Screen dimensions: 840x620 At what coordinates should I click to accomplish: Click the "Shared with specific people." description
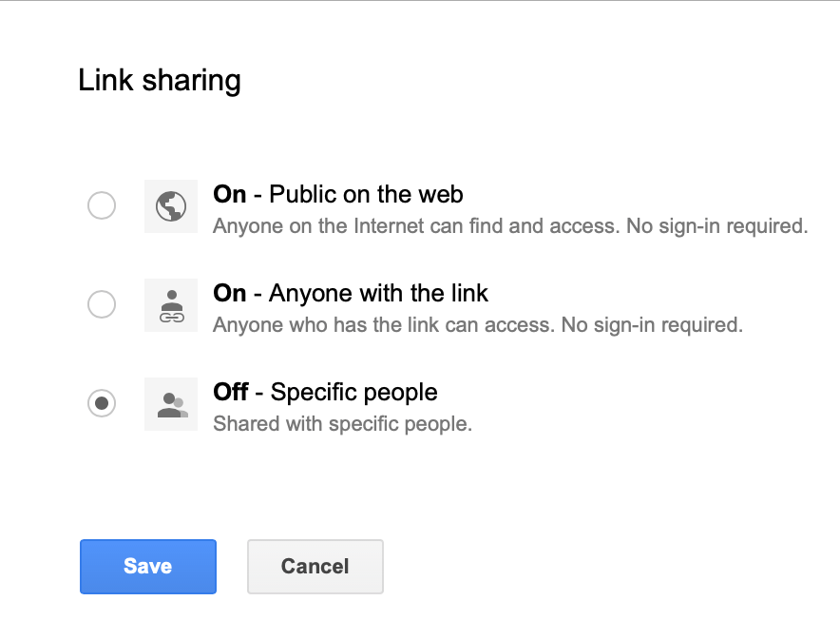[342, 424]
